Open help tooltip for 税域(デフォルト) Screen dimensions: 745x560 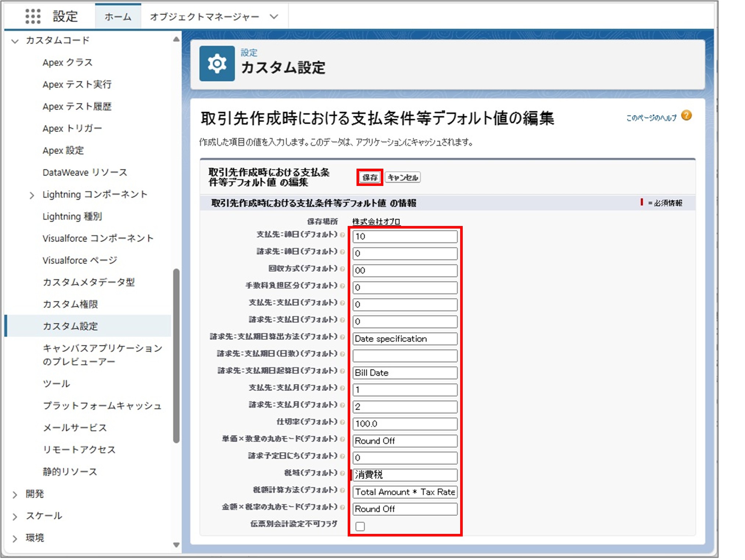click(342, 474)
